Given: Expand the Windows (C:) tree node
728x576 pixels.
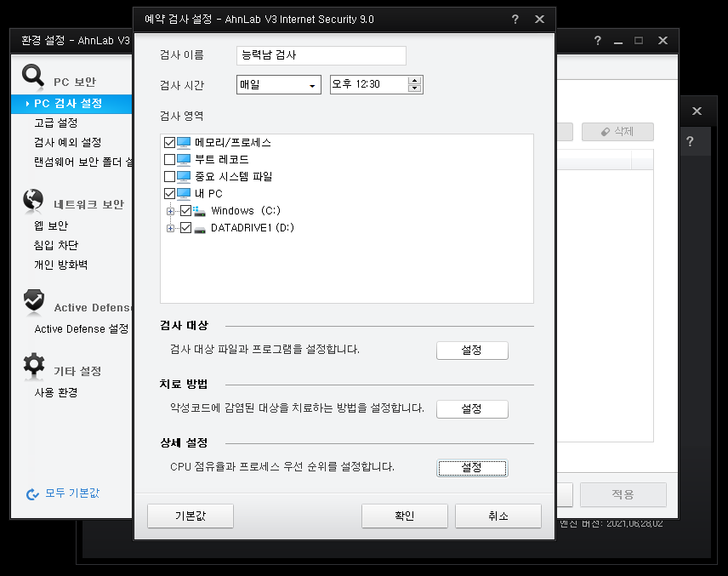Looking at the screenshot, I should pyautogui.click(x=170, y=211).
